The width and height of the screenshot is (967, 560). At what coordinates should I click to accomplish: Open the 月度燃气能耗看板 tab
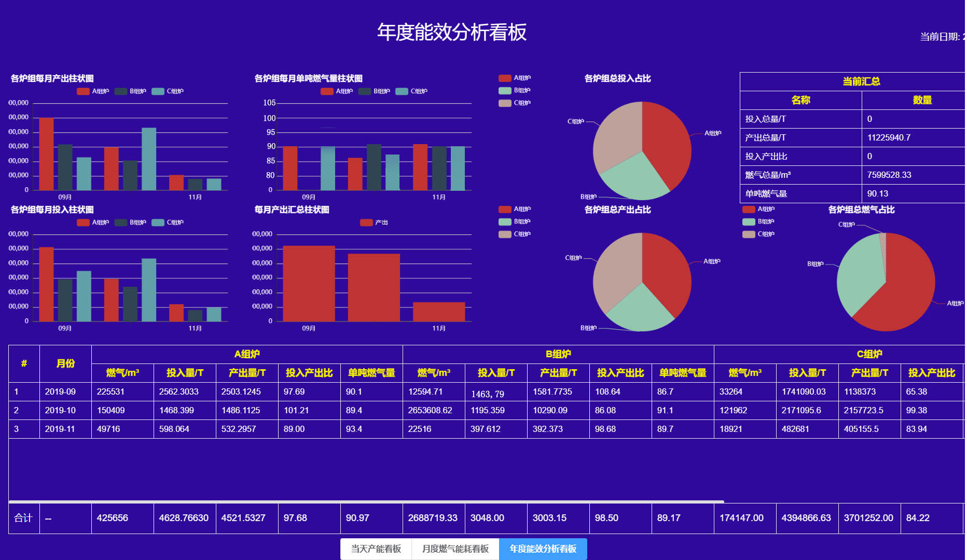point(455,549)
